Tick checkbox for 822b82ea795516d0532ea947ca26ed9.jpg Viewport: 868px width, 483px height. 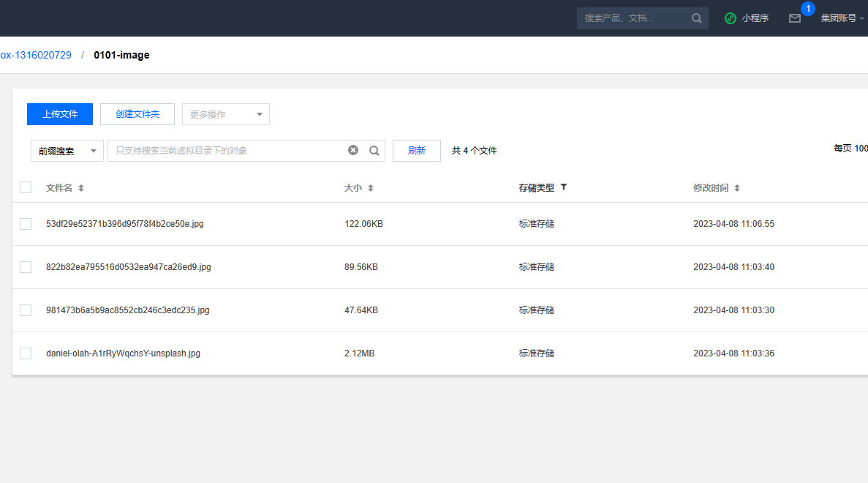click(x=26, y=267)
